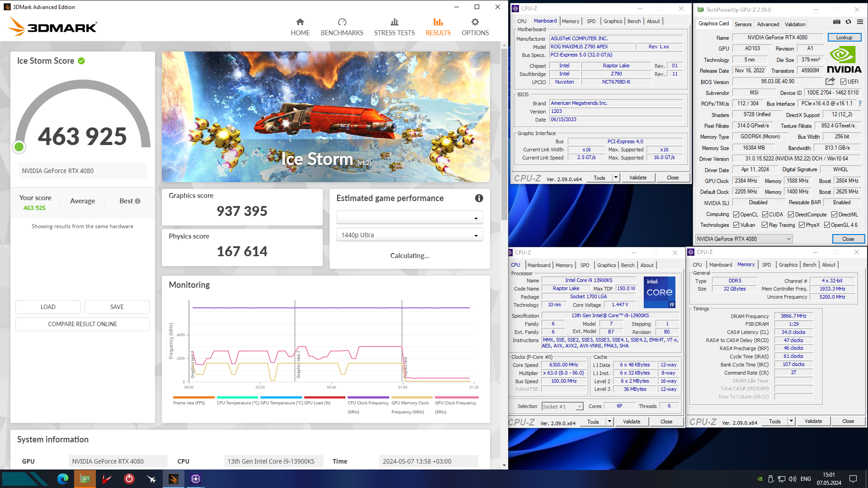Click the speaker volume tray icon
The width and height of the screenshot is (868, 488).
[793, 479]
